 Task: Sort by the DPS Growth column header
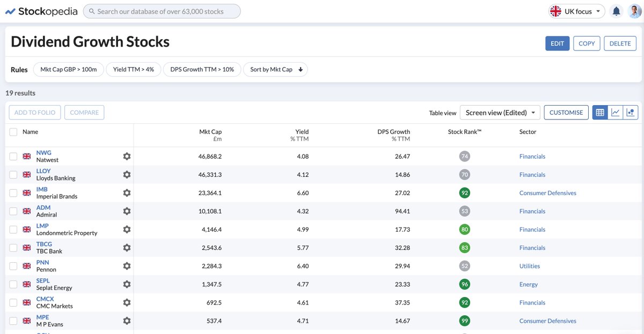pyautogui.click(x=393, y=135)
